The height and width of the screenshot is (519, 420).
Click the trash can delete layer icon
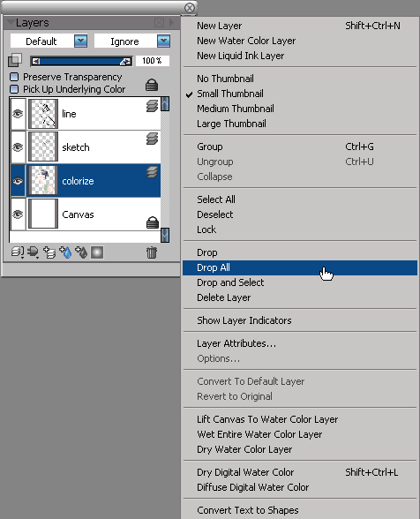tap(152, 252)
